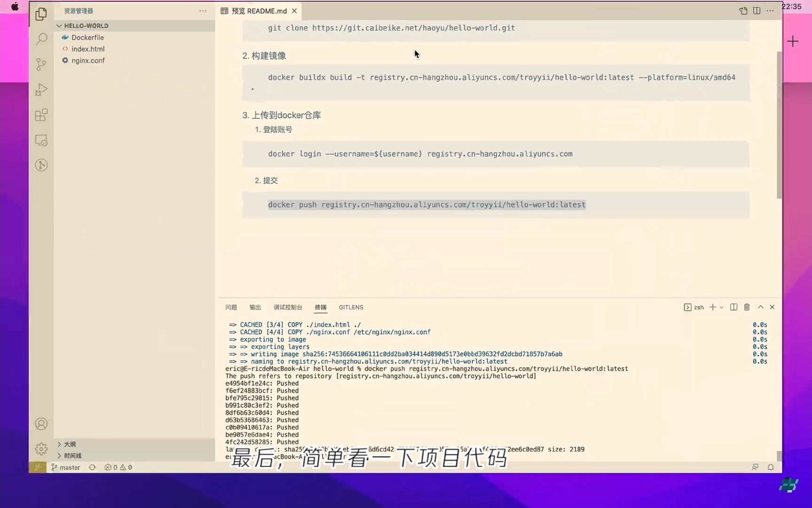Click the more actions ellipsis in Explorer header
The width and height of the screenshot is (812, 508).
(x=203, y=11)
